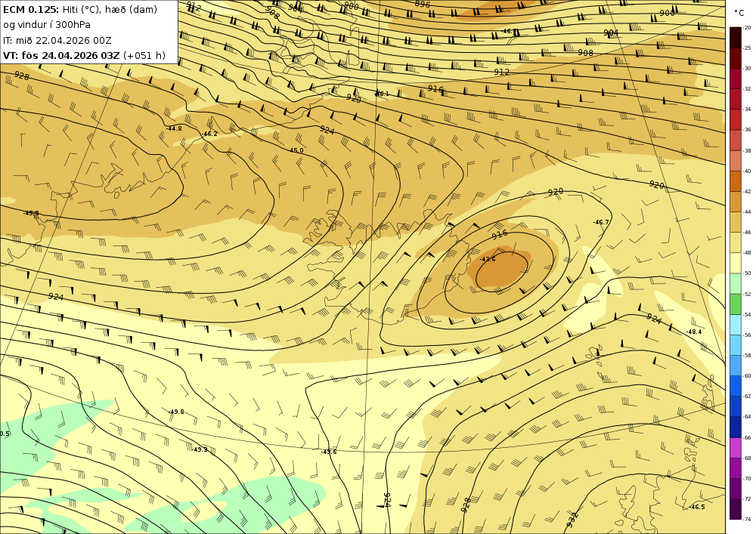Viewport: 756px width, 534px height.
Task: Pick the legend color between -46 and -48
Action: coord(736,242)
